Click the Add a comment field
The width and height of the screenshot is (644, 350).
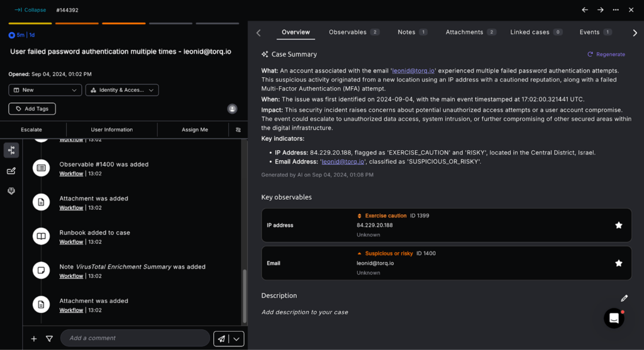(135, 338)
